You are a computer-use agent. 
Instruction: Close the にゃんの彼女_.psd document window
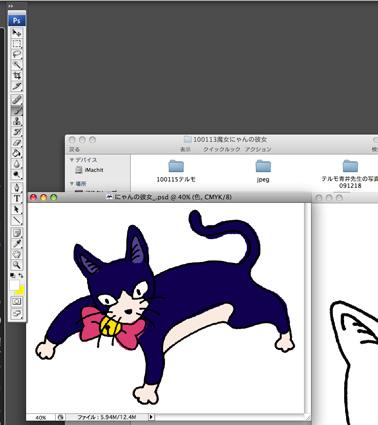pyautogui.click(x=33, y=197)
